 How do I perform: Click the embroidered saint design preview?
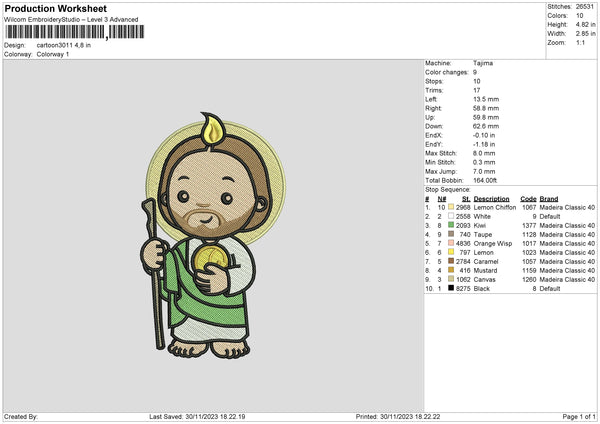tap(212, 235)
